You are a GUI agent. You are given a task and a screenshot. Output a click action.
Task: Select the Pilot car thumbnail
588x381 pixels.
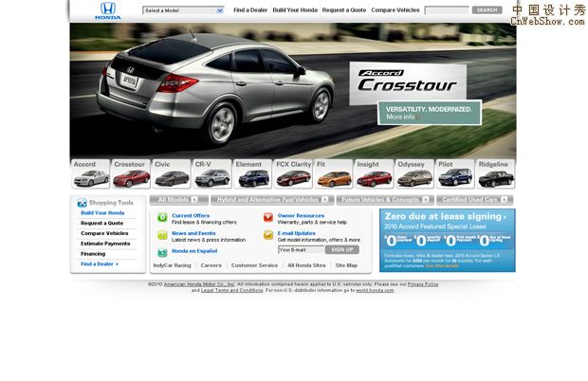[455, 173]
